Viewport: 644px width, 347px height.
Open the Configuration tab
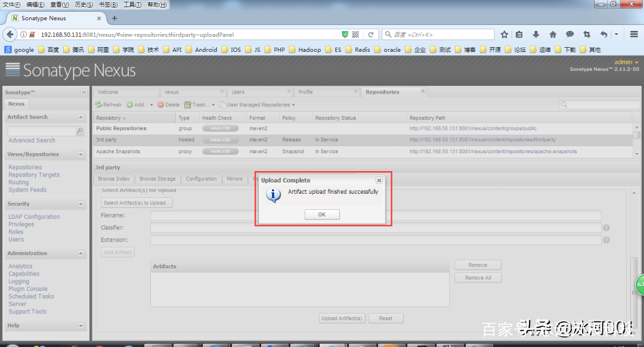tap(202, 179)
